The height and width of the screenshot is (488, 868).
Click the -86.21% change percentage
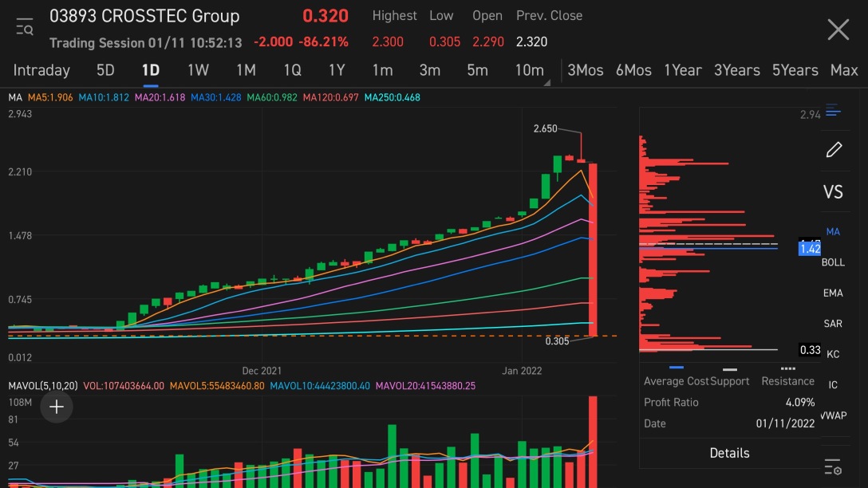point(323,42)
